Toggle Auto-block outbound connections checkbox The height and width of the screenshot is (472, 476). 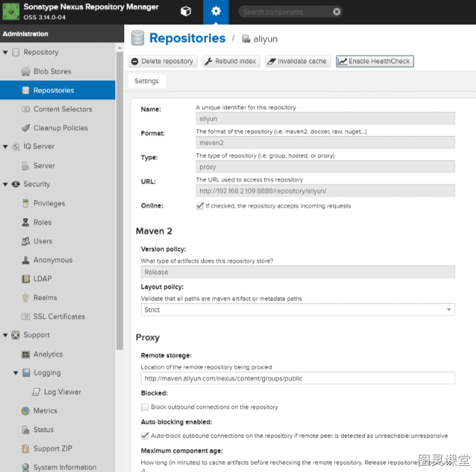click(145, 436)
